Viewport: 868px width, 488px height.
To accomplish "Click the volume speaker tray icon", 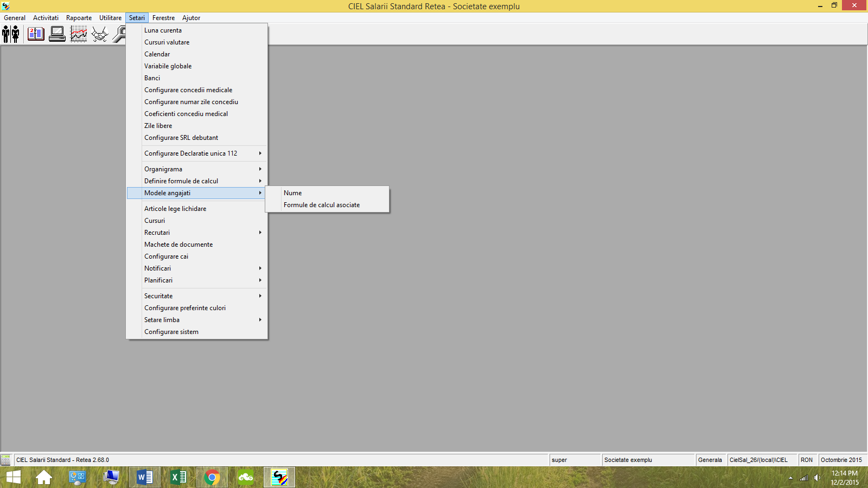I will (817, 478).
